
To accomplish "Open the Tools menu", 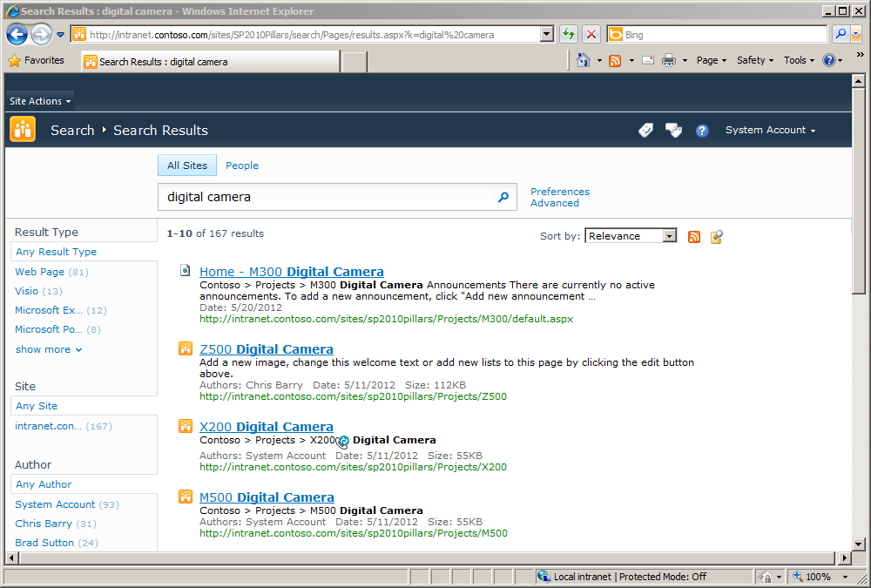I will (799, 60).
